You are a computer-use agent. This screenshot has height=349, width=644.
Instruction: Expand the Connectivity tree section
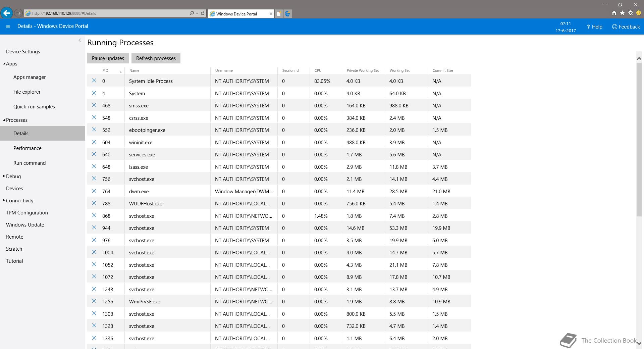(x=4, y=200)
